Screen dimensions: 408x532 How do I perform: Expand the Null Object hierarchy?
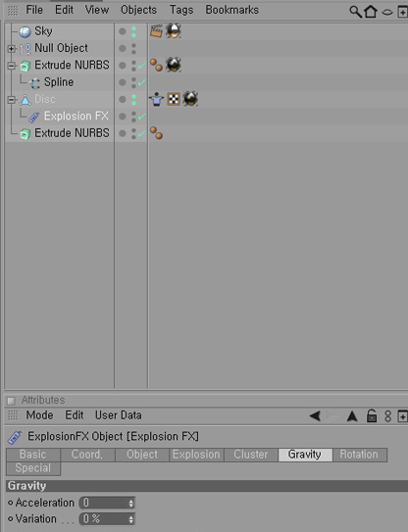(x=11, y=49)
